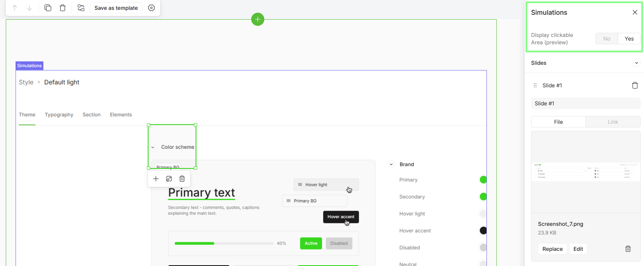Duplicate the block using the top toolbar copy icon
Viewport: 644px width, 266px height.
point(48,8)
